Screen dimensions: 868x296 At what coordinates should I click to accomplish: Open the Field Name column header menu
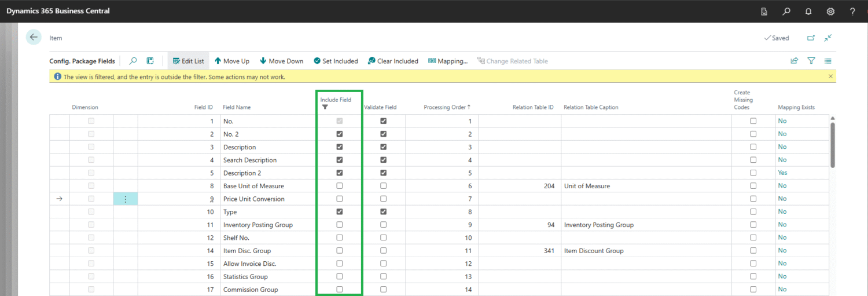(x=237, y=107)
